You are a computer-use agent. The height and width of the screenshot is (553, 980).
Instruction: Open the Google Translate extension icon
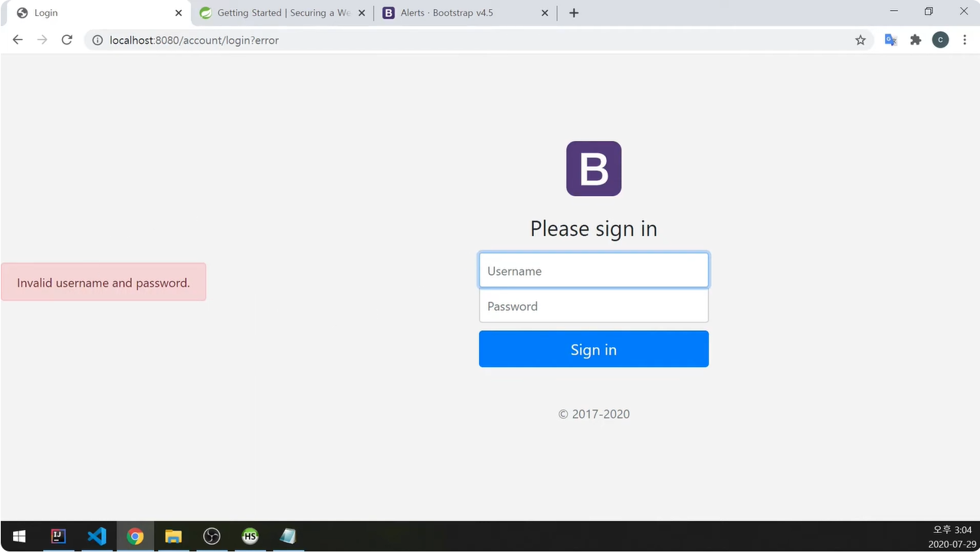890,40
